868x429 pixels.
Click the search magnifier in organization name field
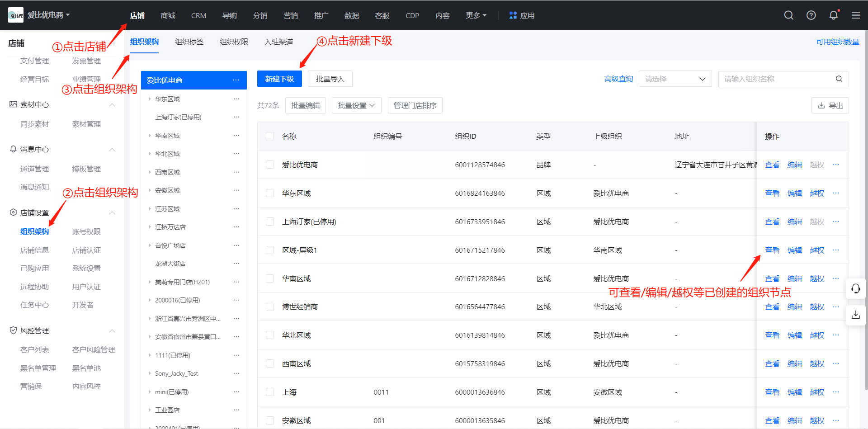(x=839, y=79)
